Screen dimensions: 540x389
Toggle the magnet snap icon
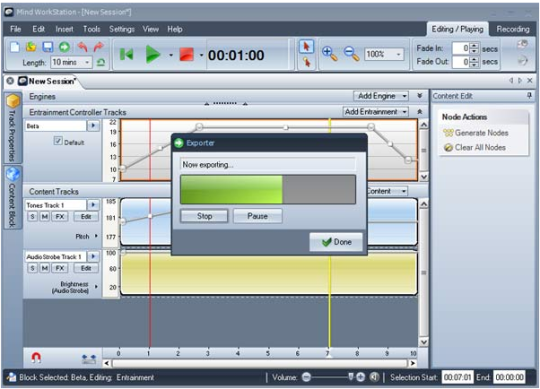pyautogui.click(x=36, y=358)
